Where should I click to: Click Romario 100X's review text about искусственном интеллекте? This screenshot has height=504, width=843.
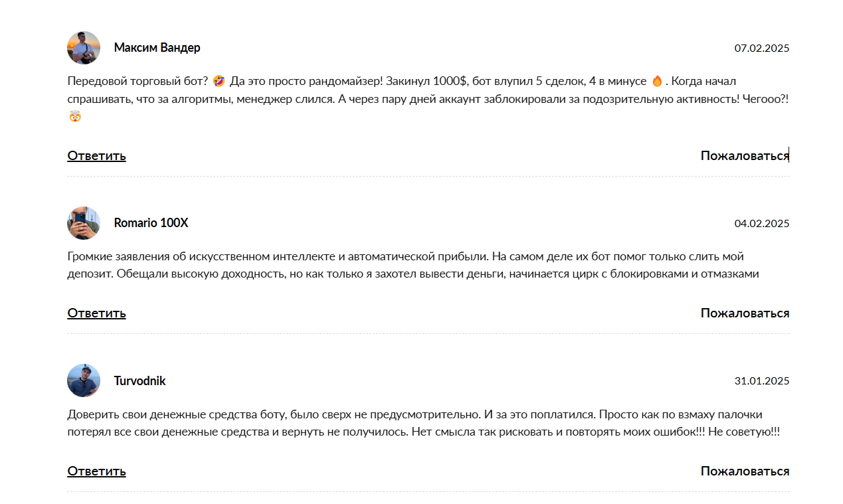point(413,265)
